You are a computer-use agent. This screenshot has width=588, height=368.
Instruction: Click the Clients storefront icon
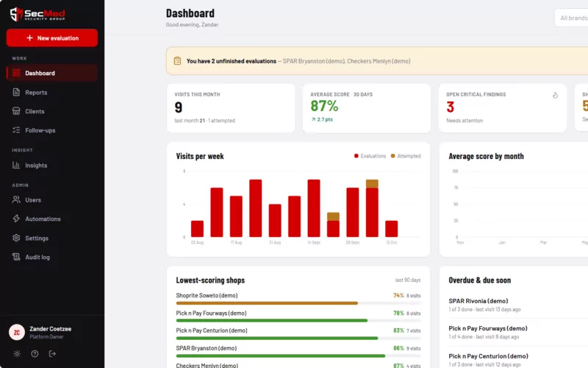(x=16, y=111)
